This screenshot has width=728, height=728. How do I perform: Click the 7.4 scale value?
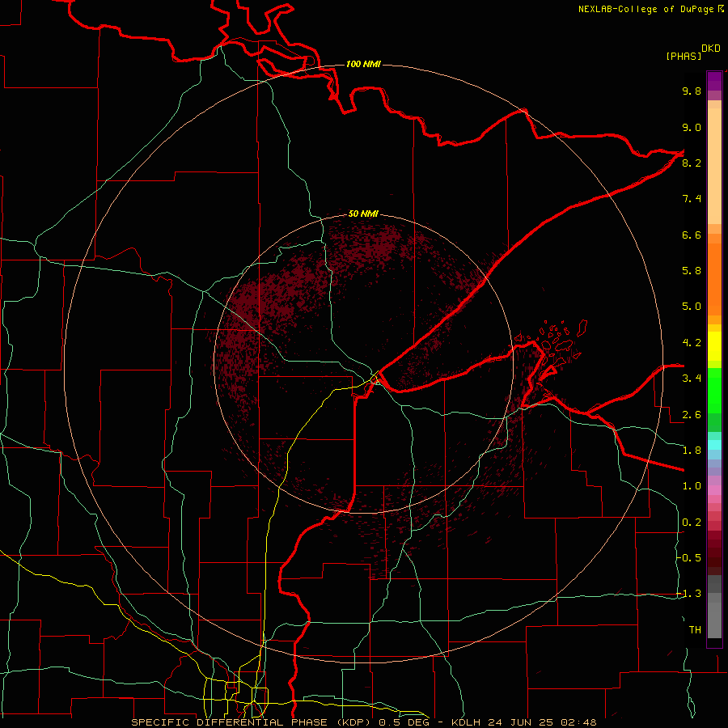(692, 199)
